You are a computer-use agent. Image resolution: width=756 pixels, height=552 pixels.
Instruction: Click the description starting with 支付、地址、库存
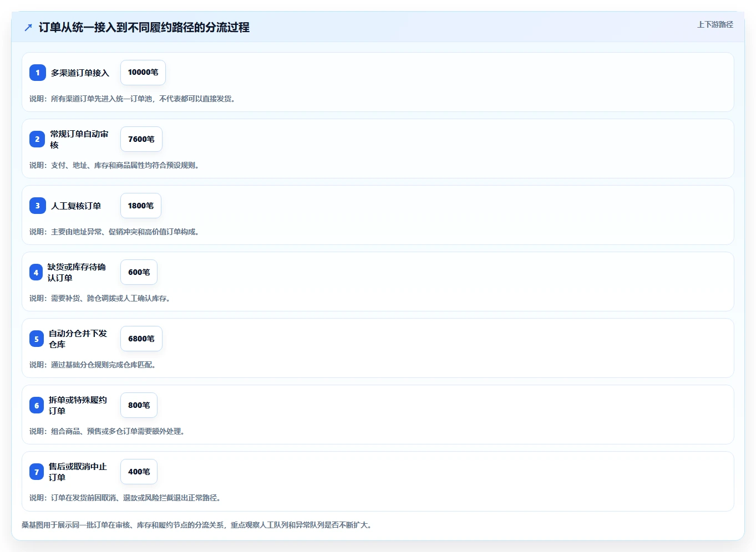coord(115,165)
